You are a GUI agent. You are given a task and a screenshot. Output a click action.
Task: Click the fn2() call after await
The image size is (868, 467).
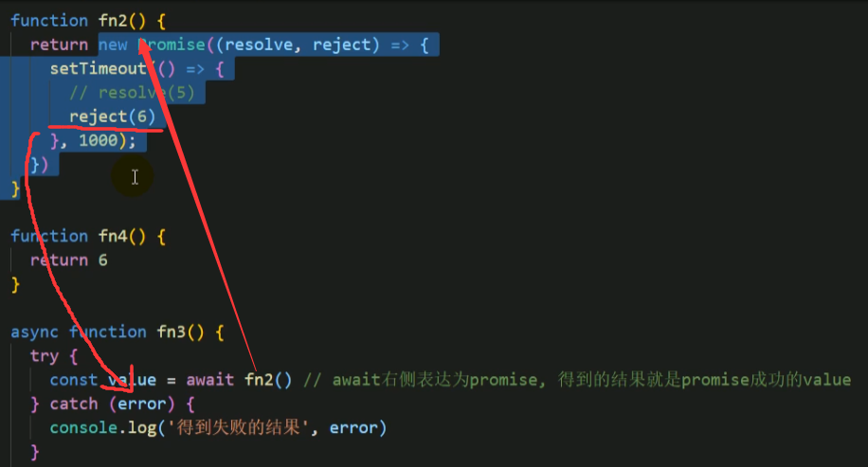268,380
